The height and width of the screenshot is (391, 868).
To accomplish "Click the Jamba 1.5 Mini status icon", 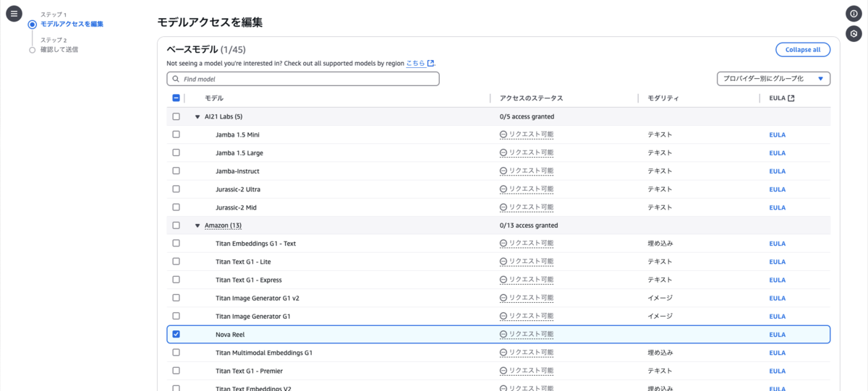I will pyautogui.click(x=503, y=134).
